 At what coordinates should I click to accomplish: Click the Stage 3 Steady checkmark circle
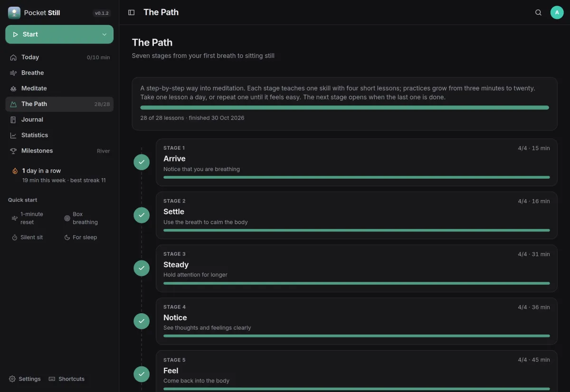(142, 268)
